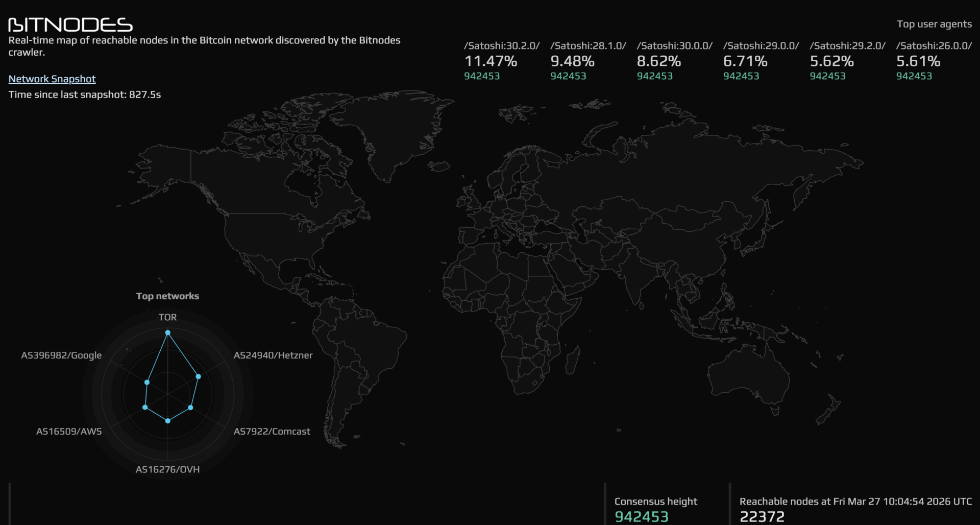Open the Network Snapshot link
The image size is (980, 525).
click(x=52, y=79)
